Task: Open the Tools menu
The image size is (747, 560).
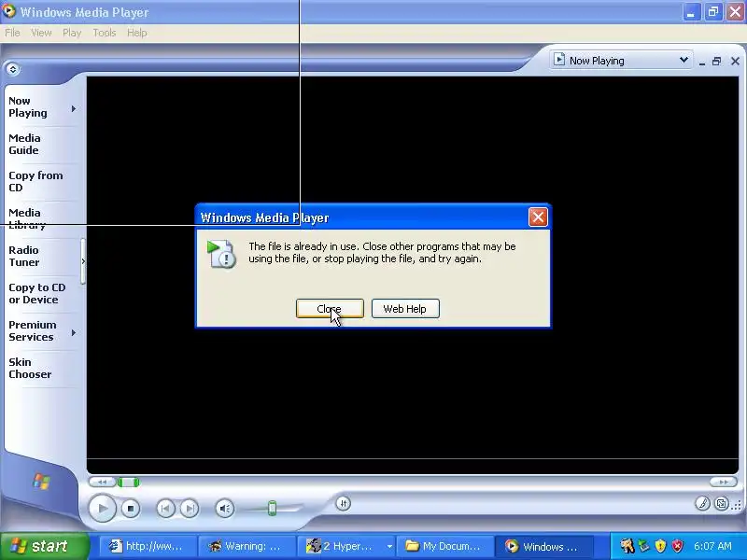Action: [x=105, y=33]
